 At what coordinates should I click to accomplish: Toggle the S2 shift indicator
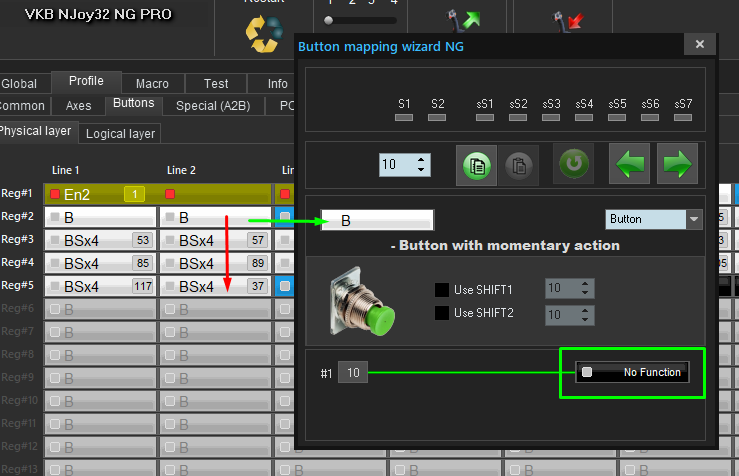pyautogui.click(x=437, y=117)
